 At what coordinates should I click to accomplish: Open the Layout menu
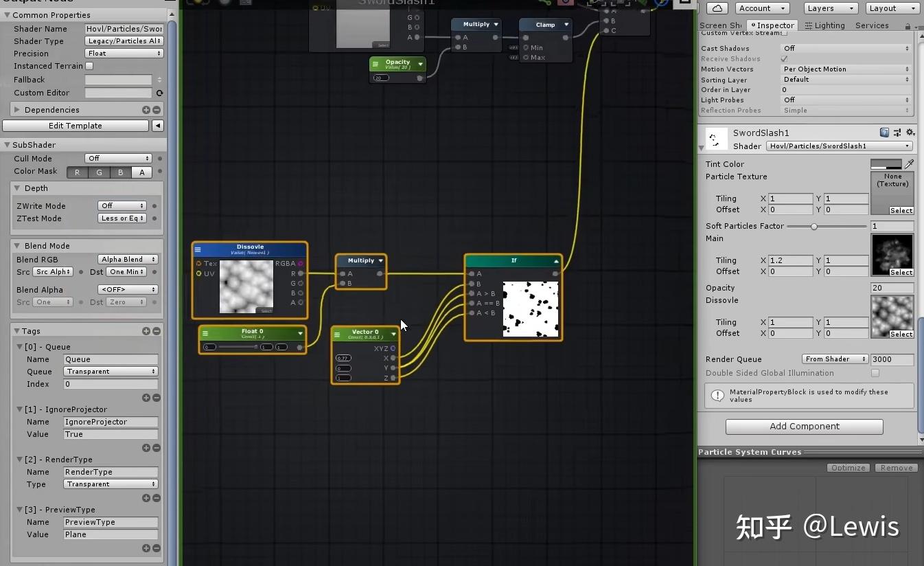pos(891,8)
